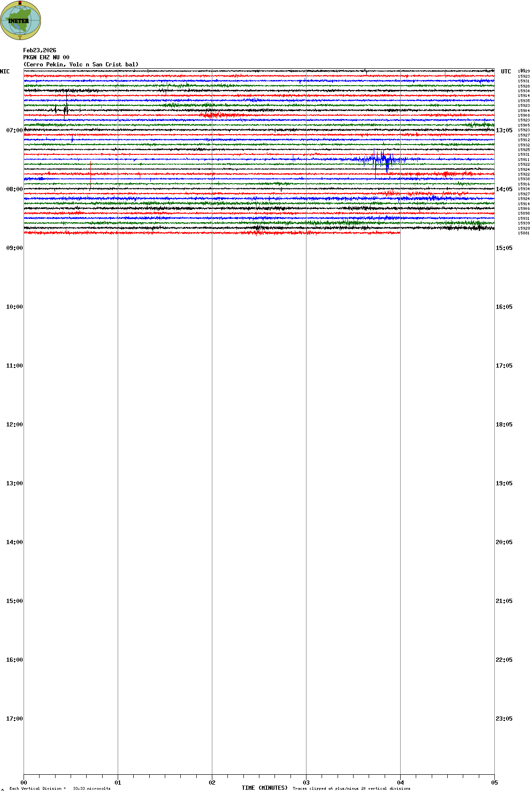The image size is (532, 795).
Task: Click the Traces clipped footnote text
Action: click(351, 788)
